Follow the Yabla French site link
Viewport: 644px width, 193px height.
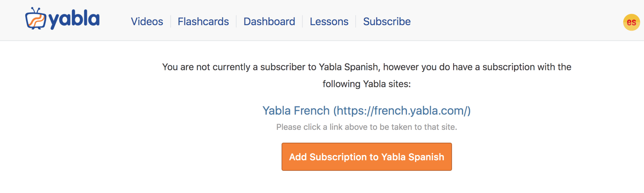[x=366, y=111]
